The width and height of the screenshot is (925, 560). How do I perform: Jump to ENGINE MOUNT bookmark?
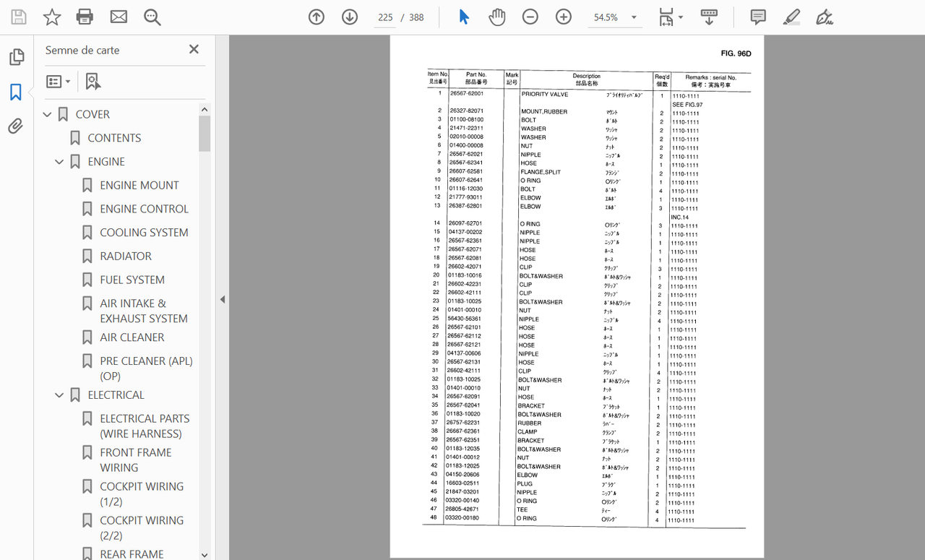point(139,185)
